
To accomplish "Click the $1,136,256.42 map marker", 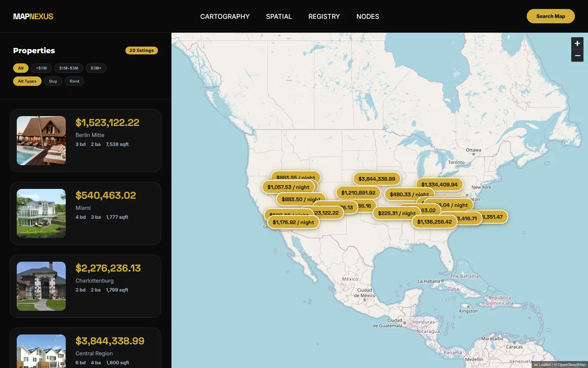I will coord(434,222).
